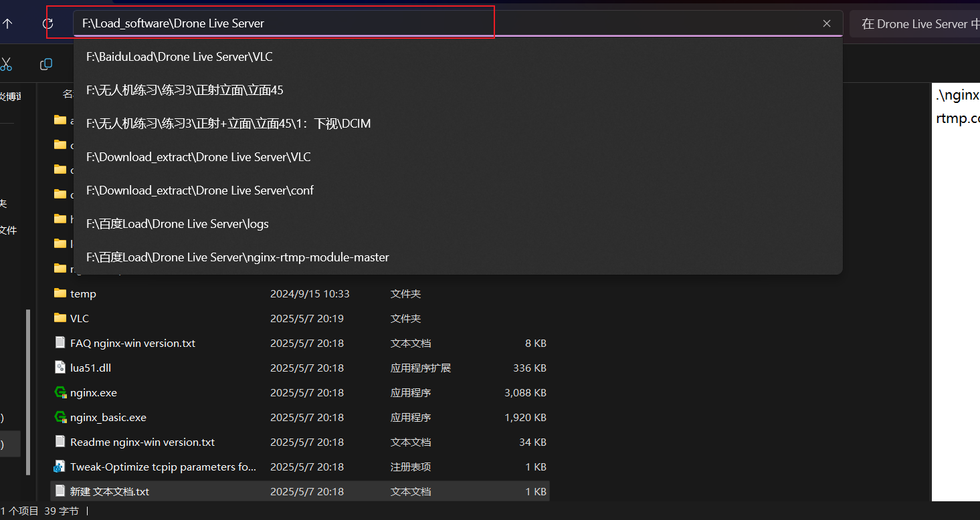The height and width of the screenshot is (520, 980).
Task: Select the file name lua51.dll
Action: tap(90, 368)
